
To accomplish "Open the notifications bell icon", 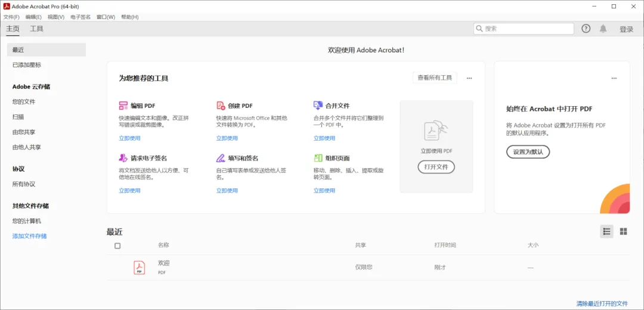I will point(603,29).
